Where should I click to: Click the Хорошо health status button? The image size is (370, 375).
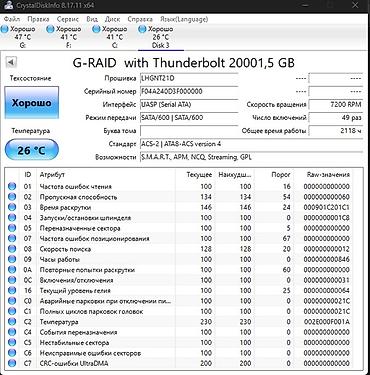[32, 102]
